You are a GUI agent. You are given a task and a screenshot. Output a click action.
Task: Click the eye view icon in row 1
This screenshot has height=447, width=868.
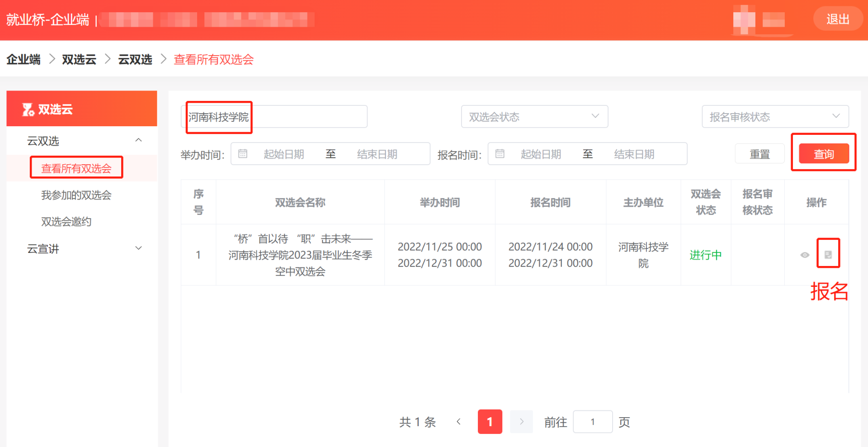coord(805,255)
